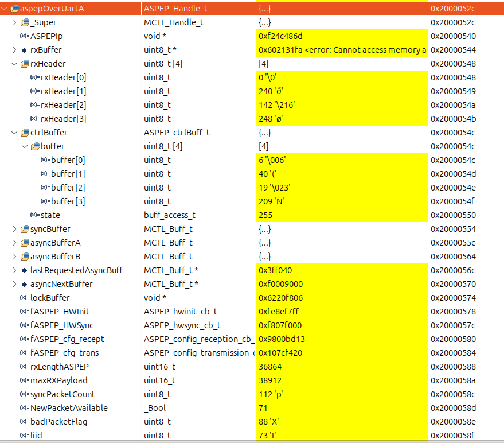Select the liid variable name
Image resolution: width=504 pixels, height=443 pixels.
click(36, 436)
